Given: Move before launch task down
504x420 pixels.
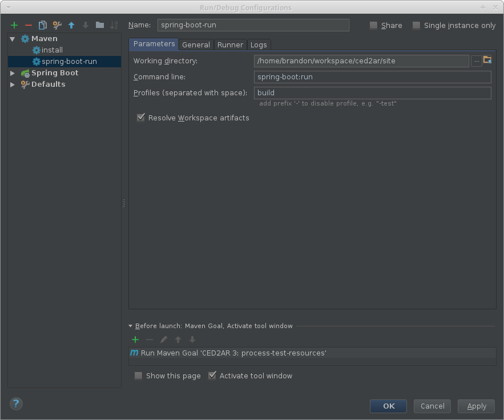Looking at the screenshot, I should [x=192, y=340].
